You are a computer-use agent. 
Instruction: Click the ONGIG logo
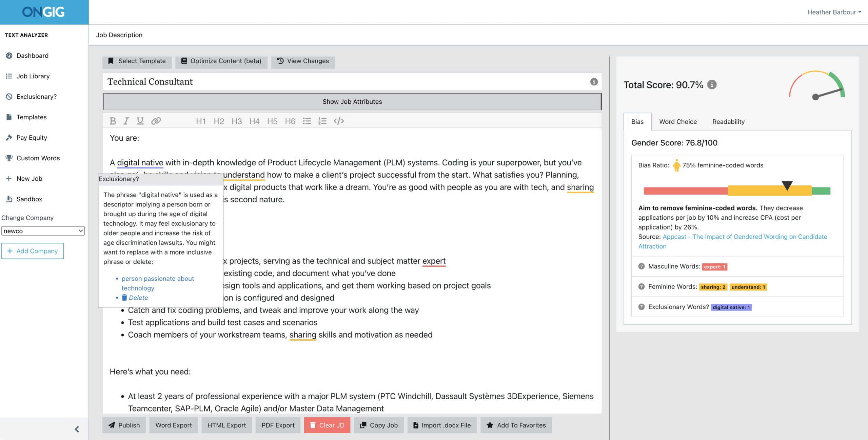[43, 12]
